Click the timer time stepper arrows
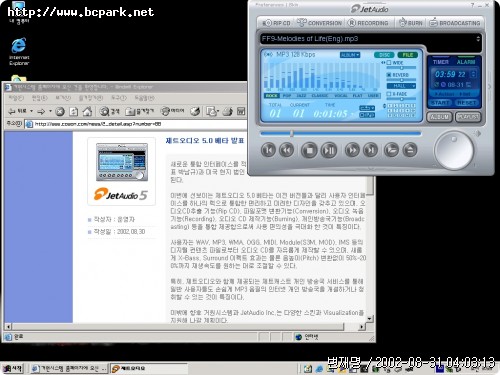The height and width of the screenshot is (375, 500). point(473,74)
